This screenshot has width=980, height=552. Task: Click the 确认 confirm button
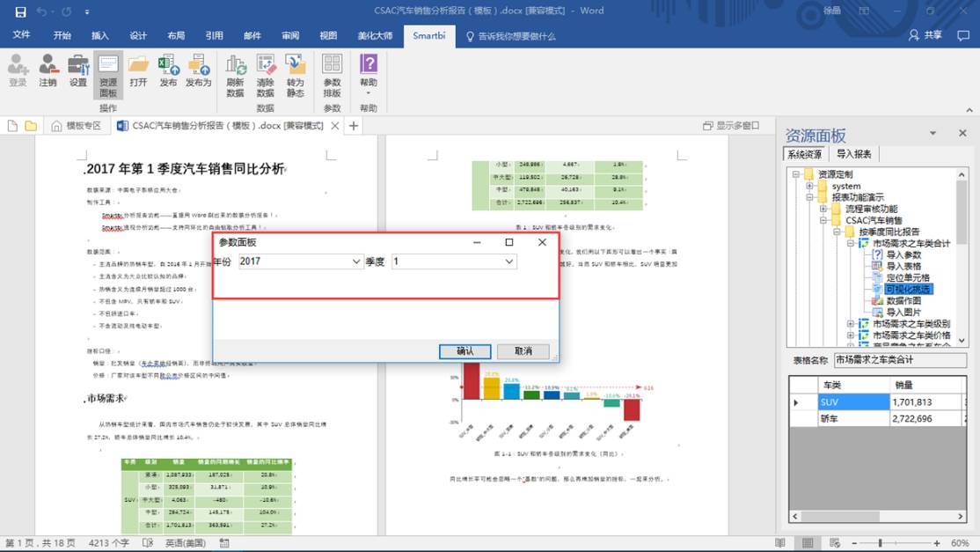click(465, 350)
